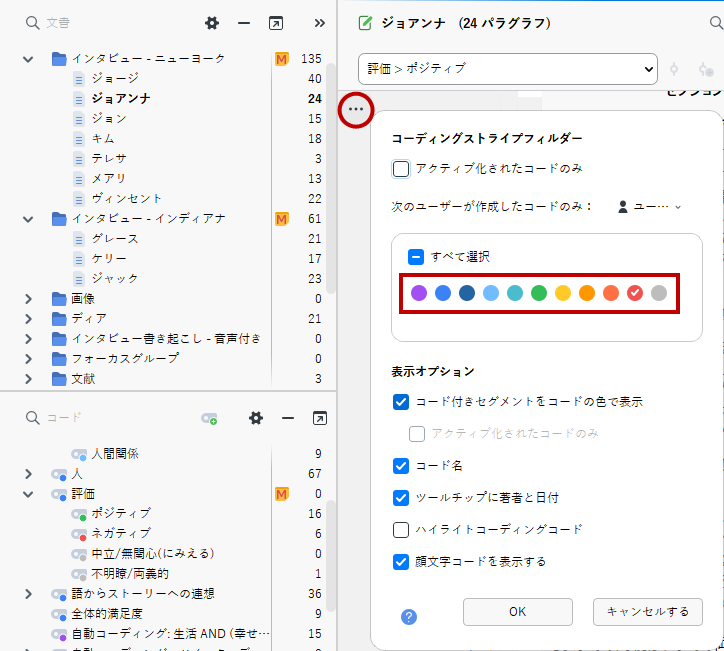
Task: Open the user filter dropdown
Action: 651,207
